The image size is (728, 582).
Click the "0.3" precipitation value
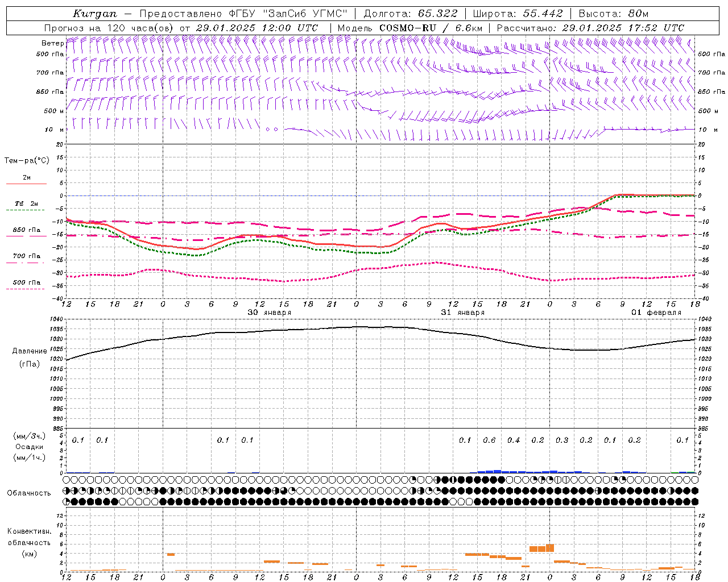[562, 440]
